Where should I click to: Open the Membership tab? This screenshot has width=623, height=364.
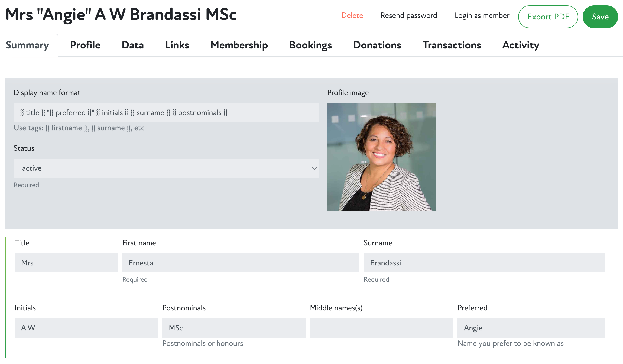click(x=239, y=45)
